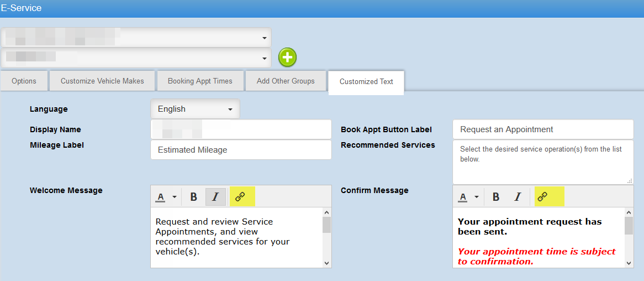The height and width of the screenshot is (281, 644).
Task: Go to Booking Appt Times tab
Action: pos(200,81)
